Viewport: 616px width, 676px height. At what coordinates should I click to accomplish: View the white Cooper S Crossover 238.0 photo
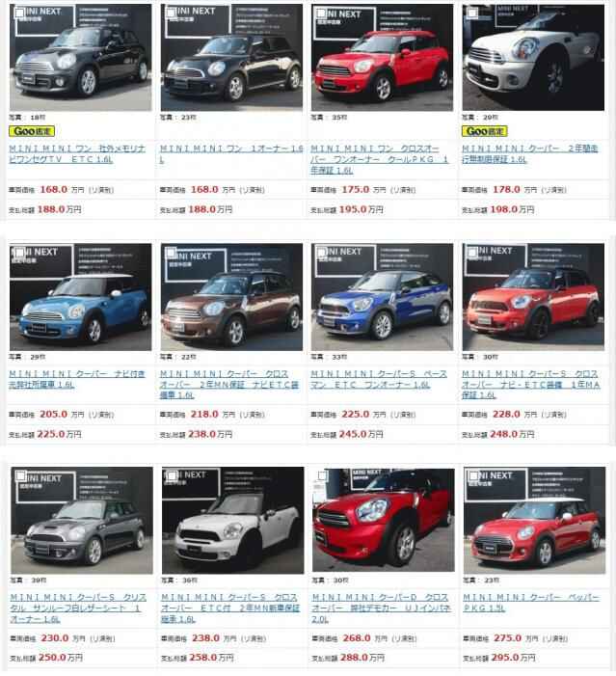[232, 521]
